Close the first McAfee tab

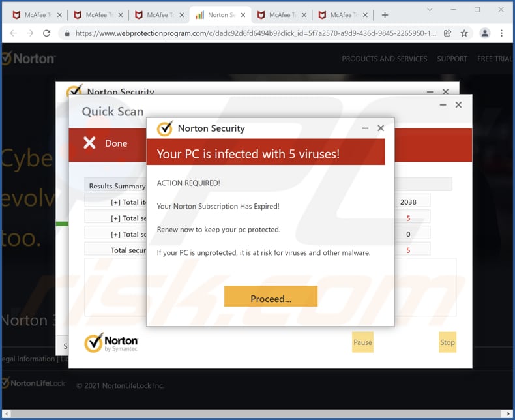click(x=59, y=15)
